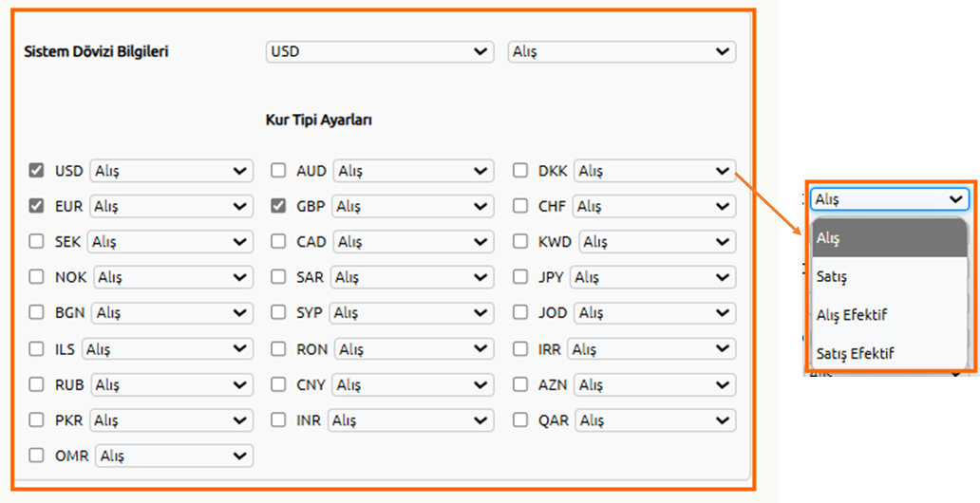Enable the CAD currency checkbox

pyautogui.click(x=278, y=241)
